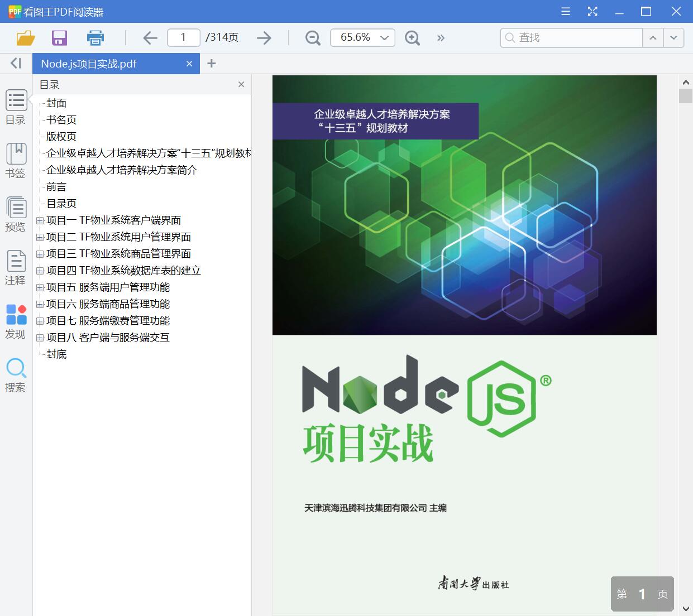Image resolution: width=693 pixels, height=616 pixels.
Task: Open 项目八 客户端与服务端交互 entry text
Action: tap(108, 338)
